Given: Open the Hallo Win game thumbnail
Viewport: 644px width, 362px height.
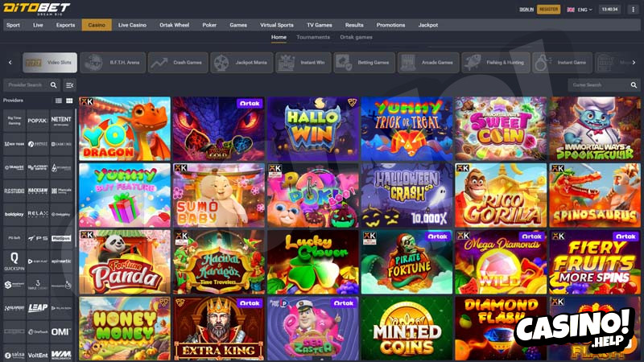Looking at the screenshot, I should (313, 129).
